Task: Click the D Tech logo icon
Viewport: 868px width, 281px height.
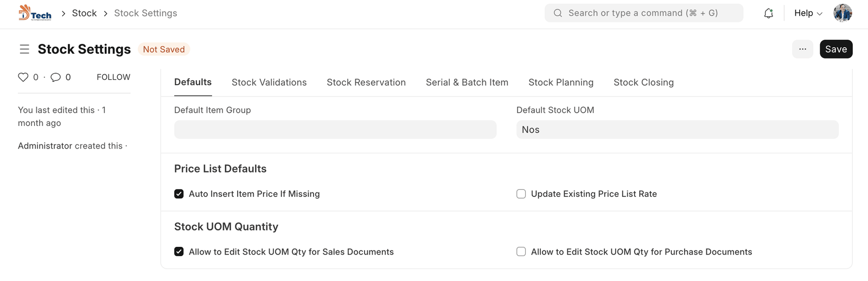Action: click(35, 13)
